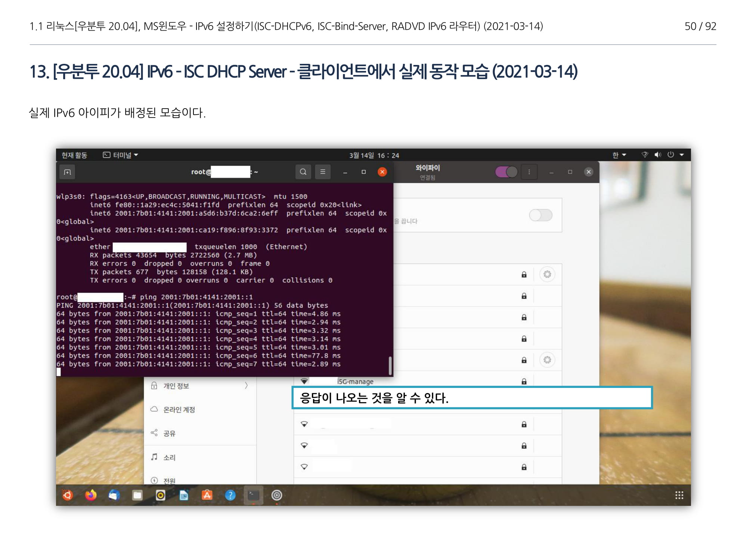747x560 pixels.
Task: Show applications grid in the dock
Action: point(679,495)
